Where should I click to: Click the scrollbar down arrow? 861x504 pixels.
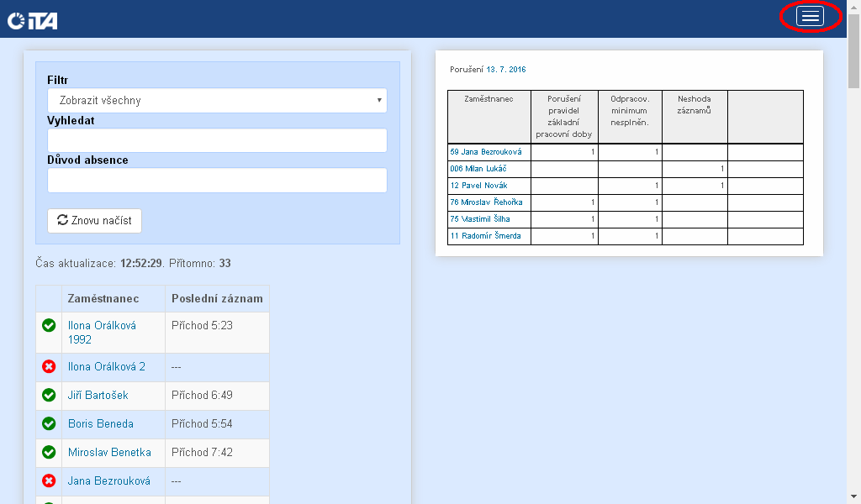coord(853,496)
